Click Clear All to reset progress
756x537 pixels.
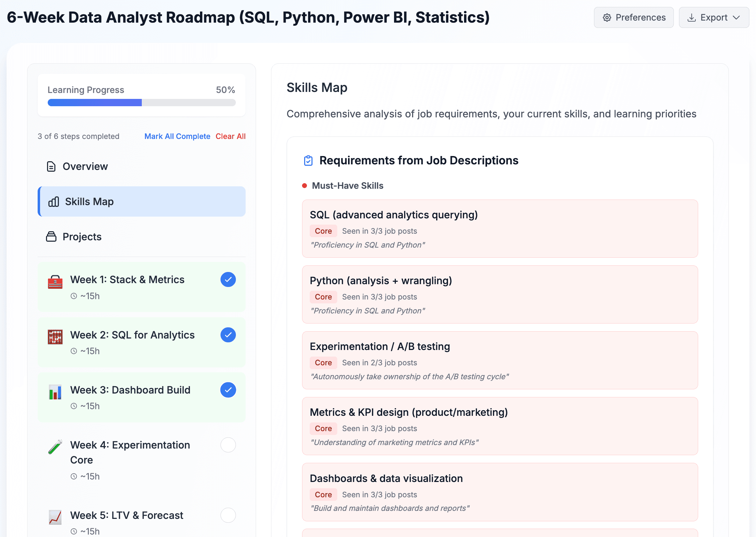point(231,136)
